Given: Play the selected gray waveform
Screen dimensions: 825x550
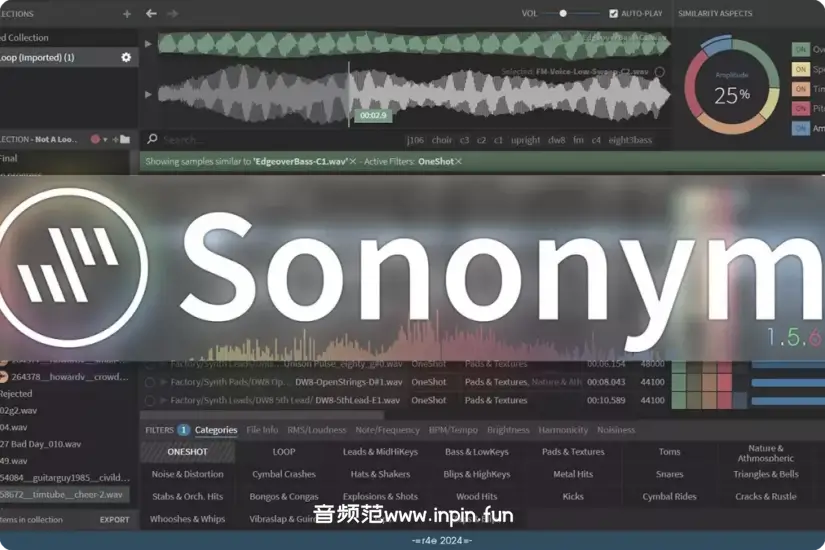Looking at the screenshot, I should tap(148, 95).
